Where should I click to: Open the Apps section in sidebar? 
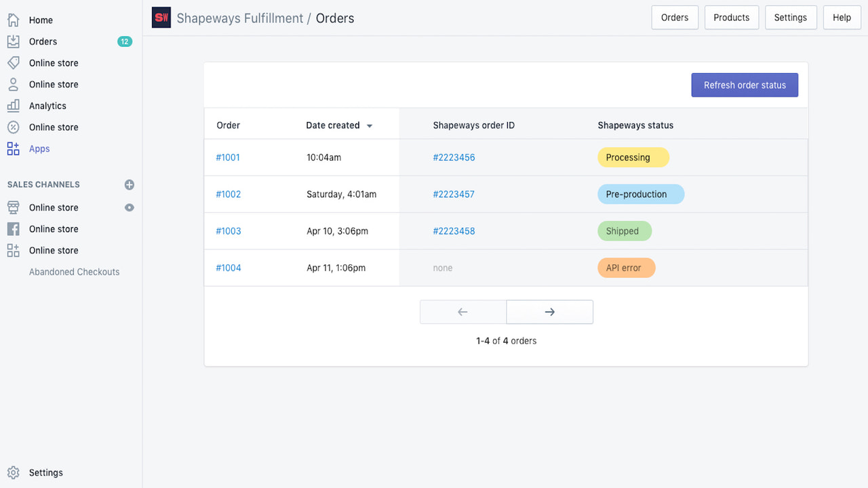12,148
